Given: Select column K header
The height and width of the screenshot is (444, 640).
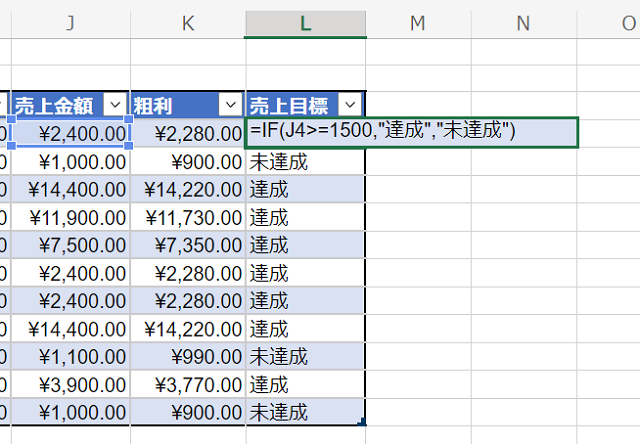Looking at the screenshot, I should coord(187,22).
